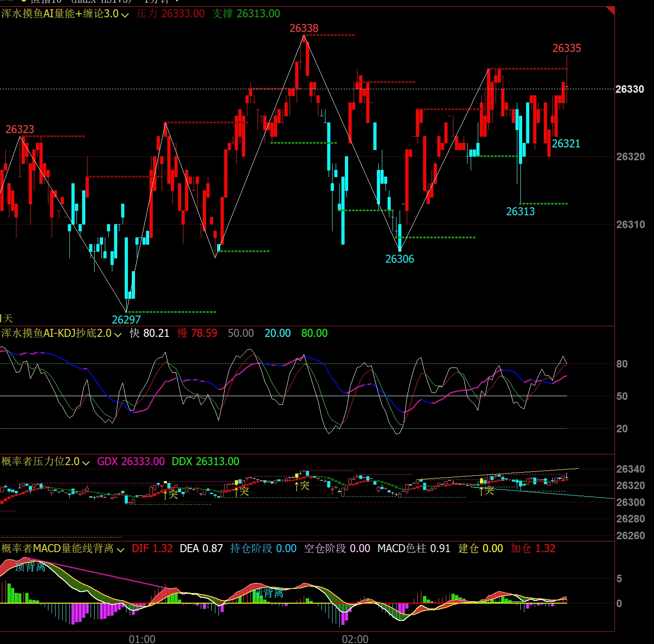Click the red corner triangle at chart top-right
This screenshot has height=644, width=654.
(610, 10)
